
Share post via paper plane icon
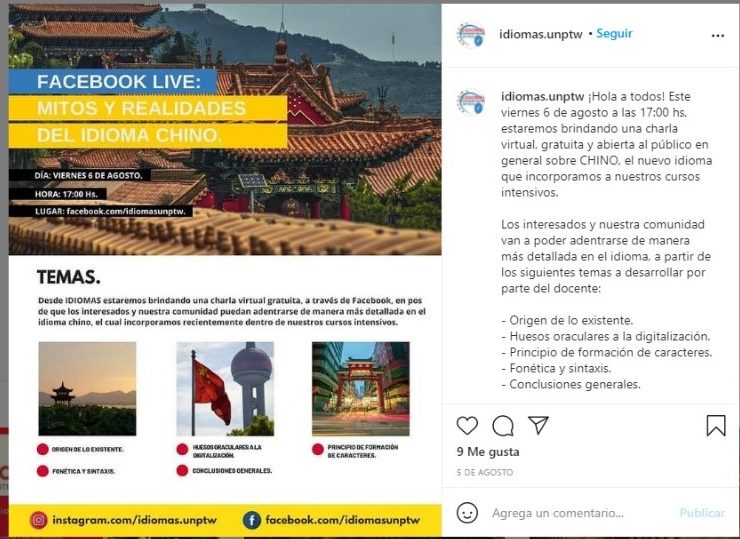pos(538,425)
